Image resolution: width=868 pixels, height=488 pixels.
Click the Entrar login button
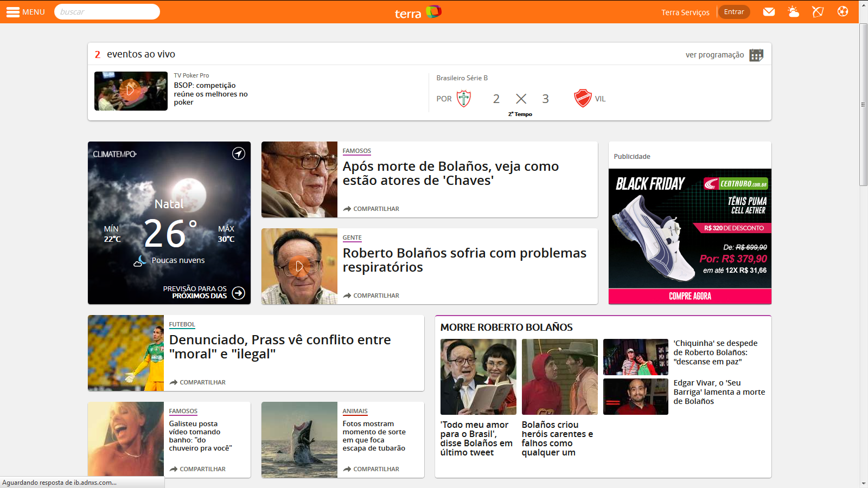734,12
